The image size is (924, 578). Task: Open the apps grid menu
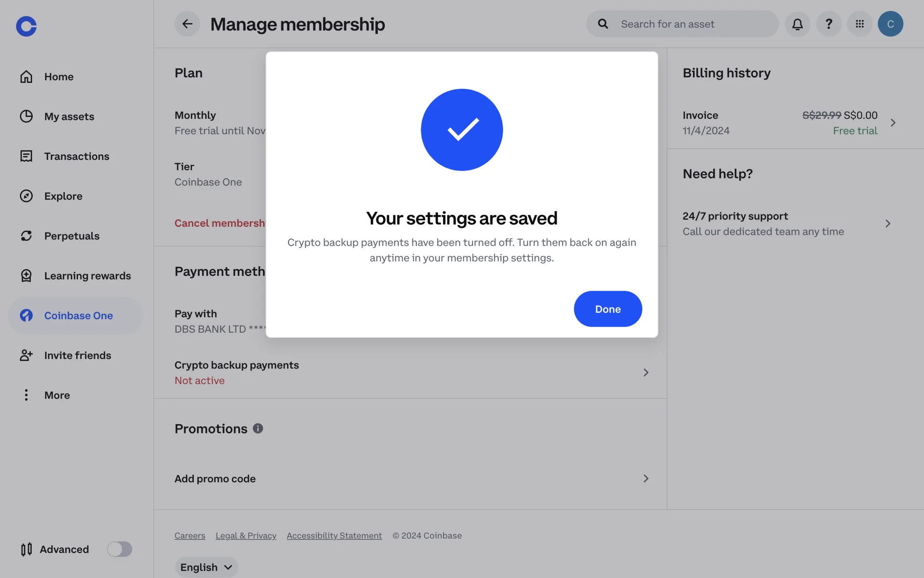(x=860, y=24)
